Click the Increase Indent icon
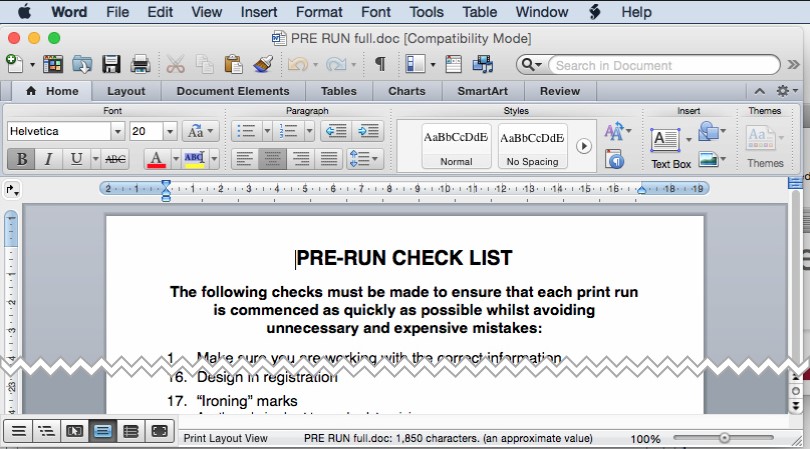 (368, 131)
